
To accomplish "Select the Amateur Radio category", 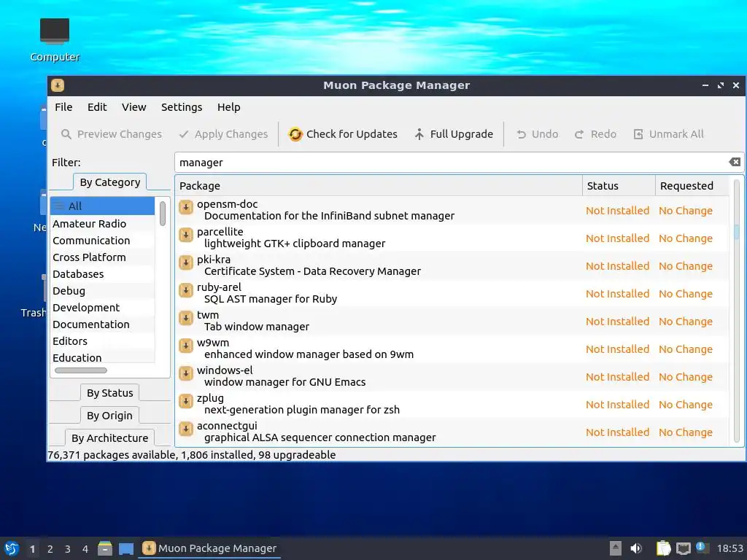I will click(x=102, y=224).
